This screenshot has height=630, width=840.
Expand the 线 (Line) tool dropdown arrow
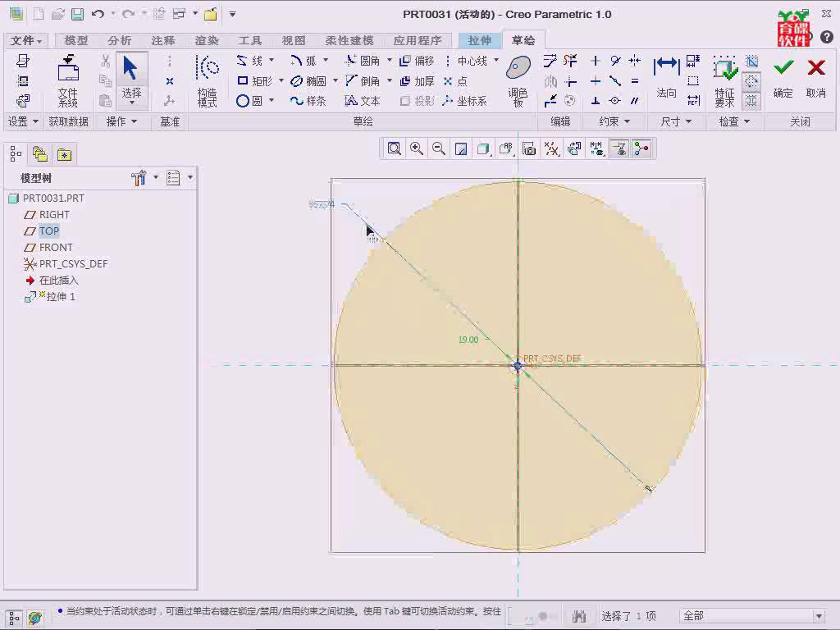tap(272, 60)
